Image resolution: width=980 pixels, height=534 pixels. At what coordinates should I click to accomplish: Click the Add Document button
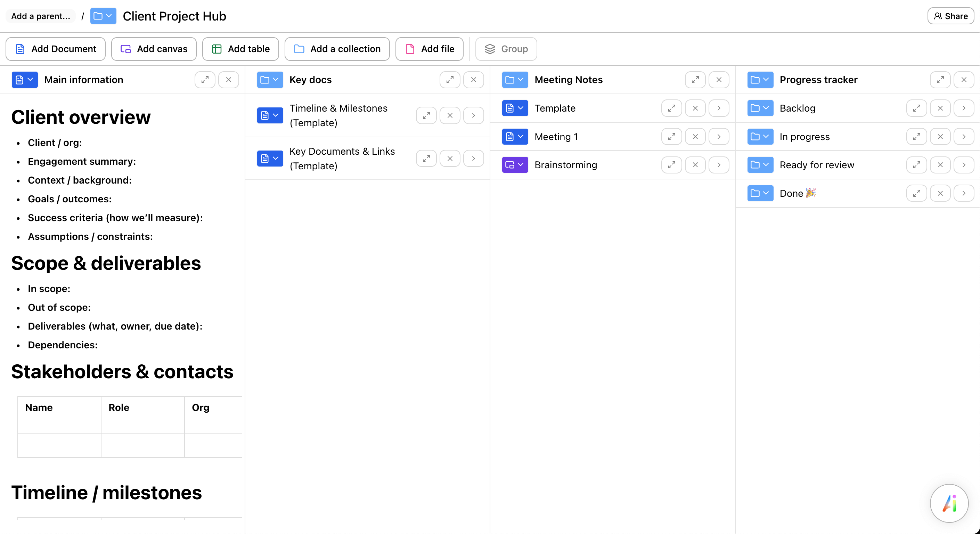pos(55,49)
